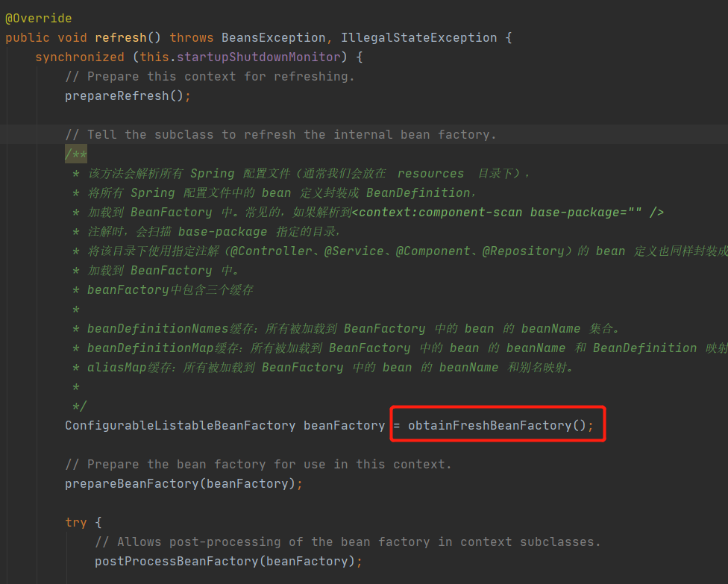Click the ConfigurableListableBeanFactory type name
The image size is (728, 584).
pyautogui.click(x=181, y=426)
